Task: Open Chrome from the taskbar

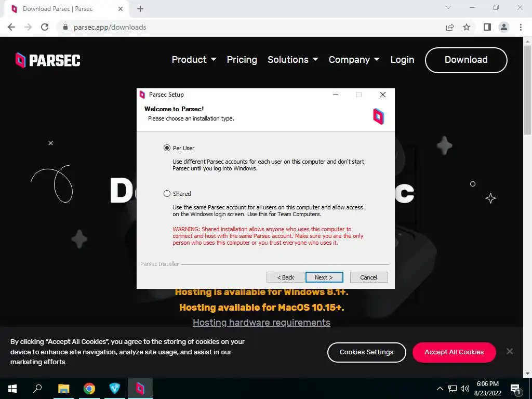Action: (x=89, y=389)
